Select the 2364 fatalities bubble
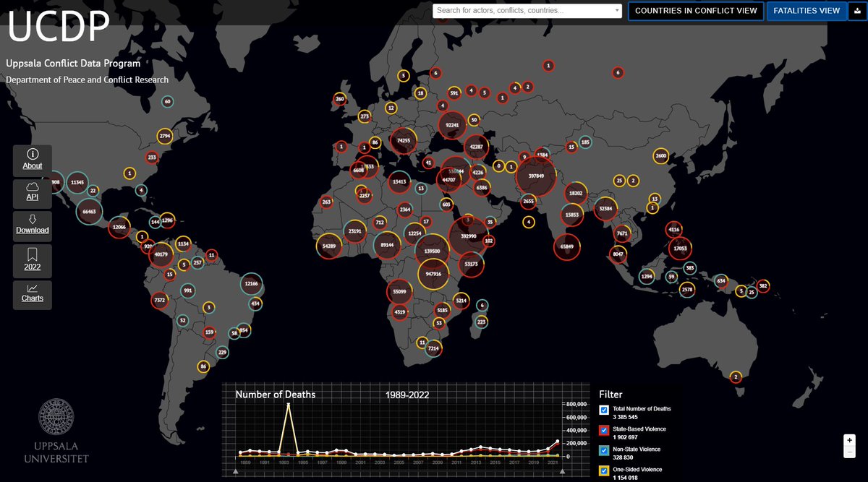The image size is (868, 482). 405,210
